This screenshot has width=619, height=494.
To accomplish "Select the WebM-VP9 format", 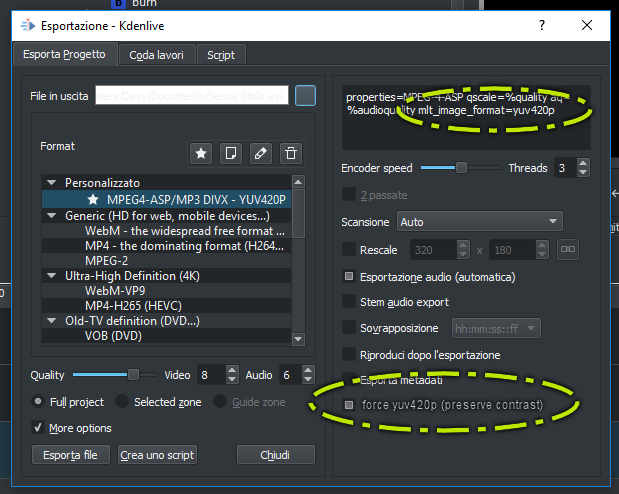I will click(167, 291).
